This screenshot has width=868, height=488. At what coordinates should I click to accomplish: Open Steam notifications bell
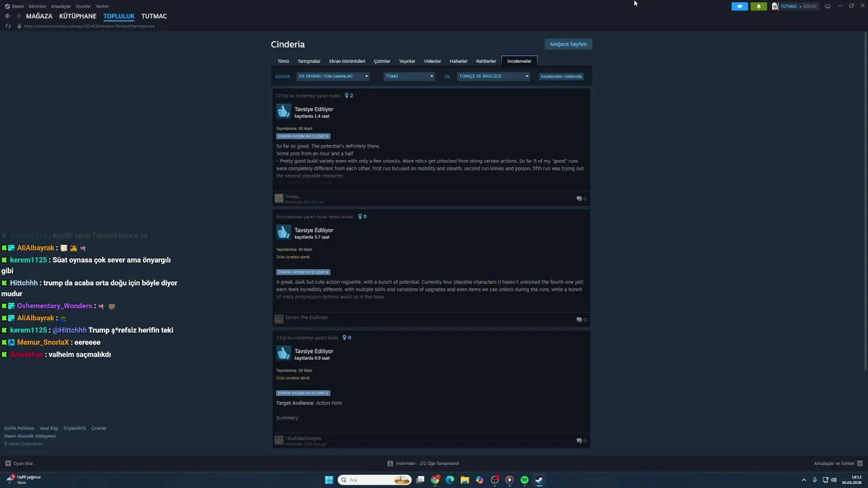[x=758, y=6]
